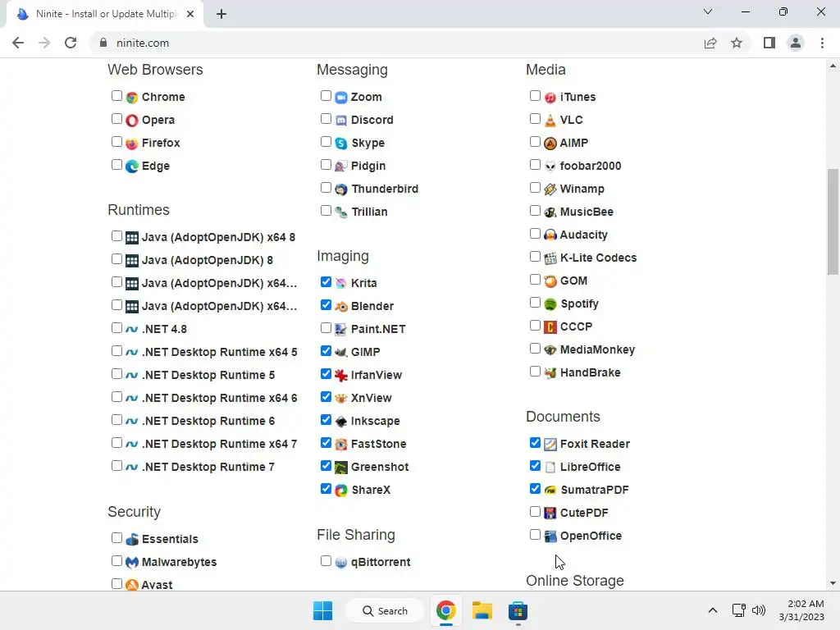Uncheck the Krita checkbox
This screenshot has height=630, width=840.
326,282
